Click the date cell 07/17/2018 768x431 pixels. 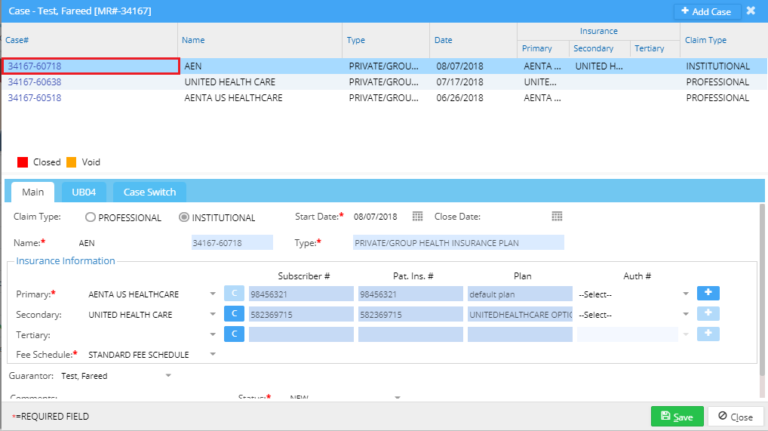tap(459, 82)
